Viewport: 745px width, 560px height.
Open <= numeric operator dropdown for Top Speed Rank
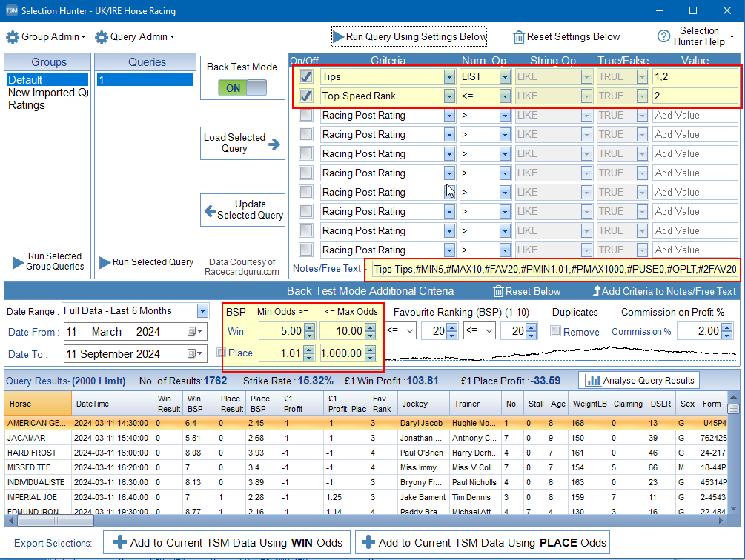coord(505,96)
